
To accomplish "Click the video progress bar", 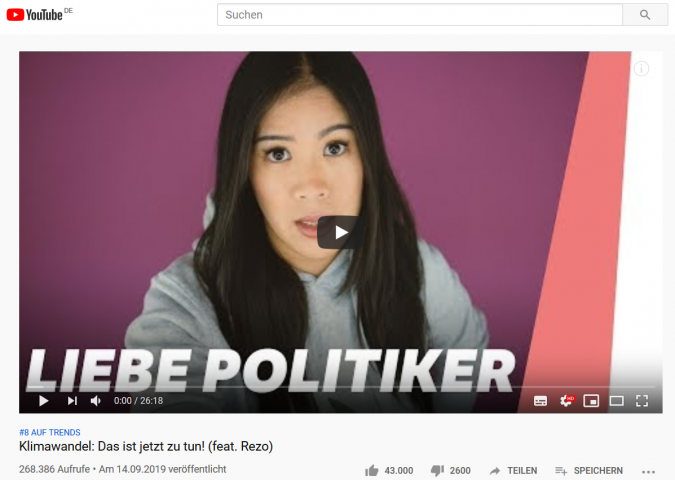I will [341, 387].
